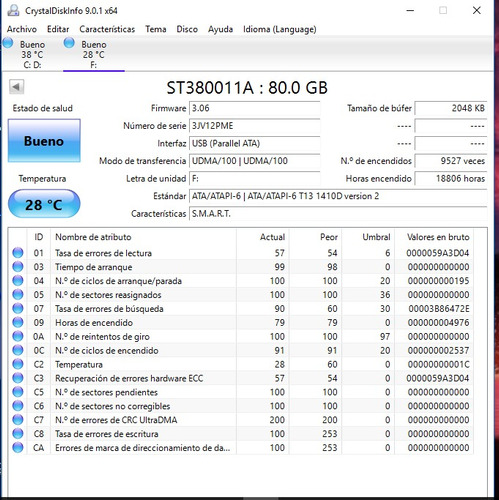Switch to the C: D: disk tab
The image size is (499, 500).
click(x=32, y=54)
